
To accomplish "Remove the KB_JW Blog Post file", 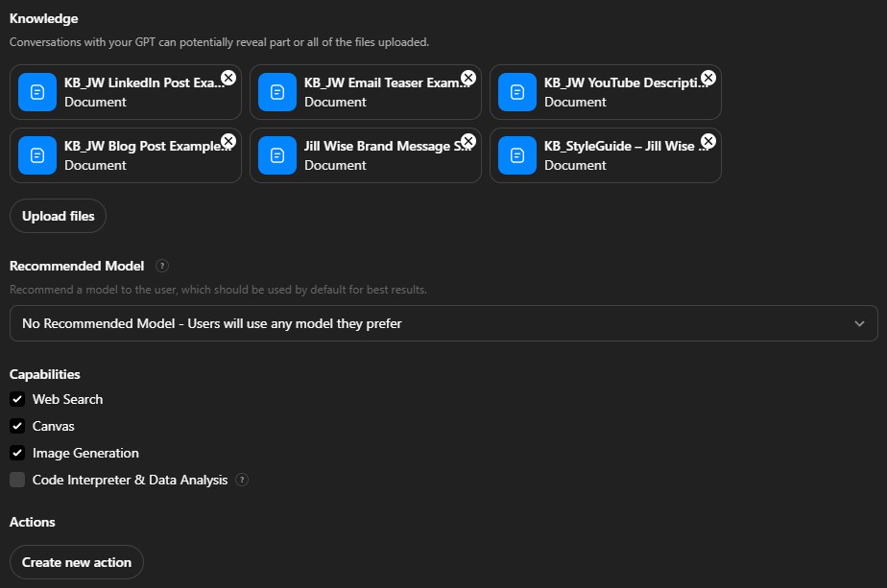I will coord(228,141).
